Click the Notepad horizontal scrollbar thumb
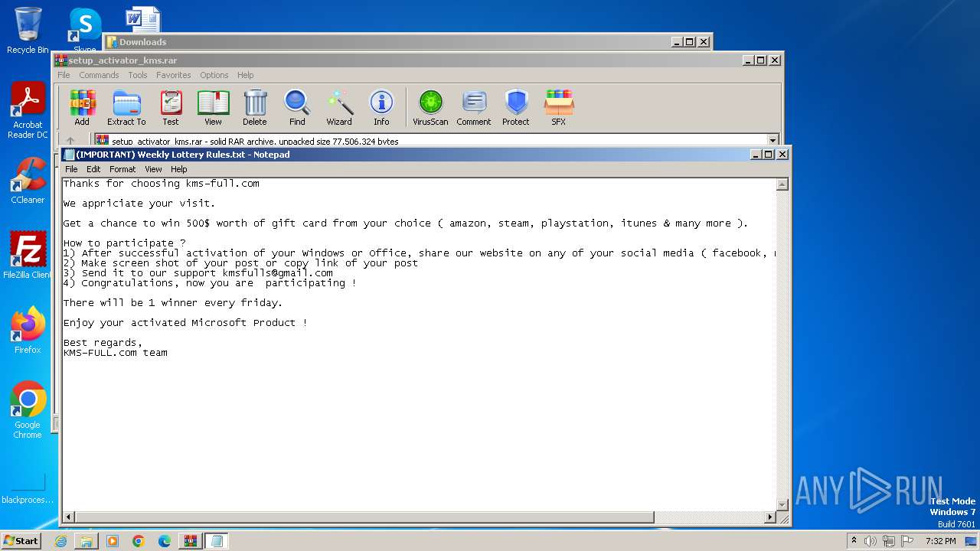Screen dimensions: 980x551 coord(364,517)
